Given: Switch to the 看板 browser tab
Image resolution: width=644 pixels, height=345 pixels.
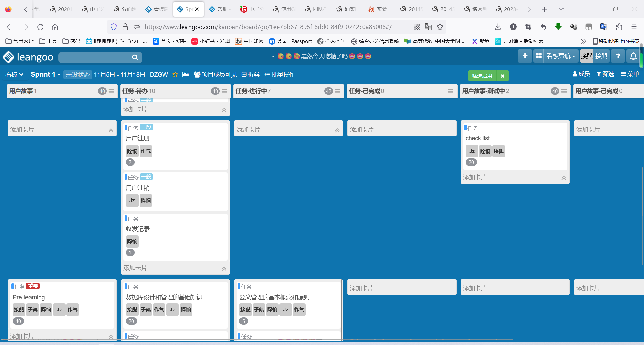Looking at the screenshot, I should point(156,9).
